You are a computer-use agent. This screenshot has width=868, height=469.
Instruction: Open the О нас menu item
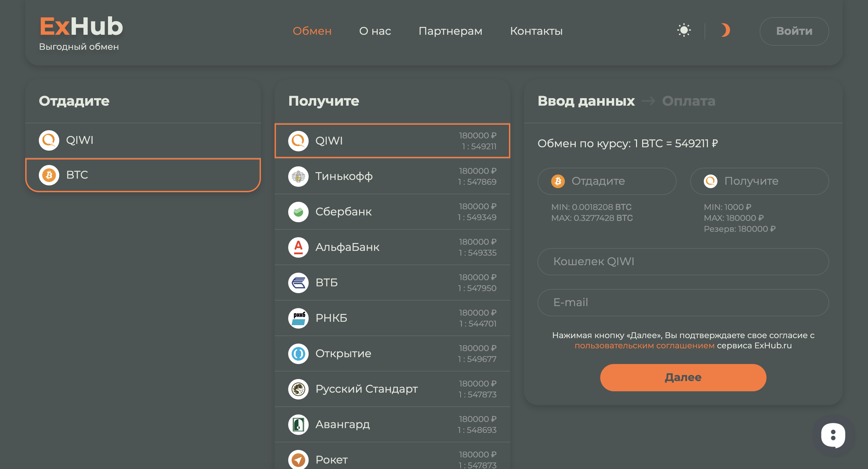375,31
